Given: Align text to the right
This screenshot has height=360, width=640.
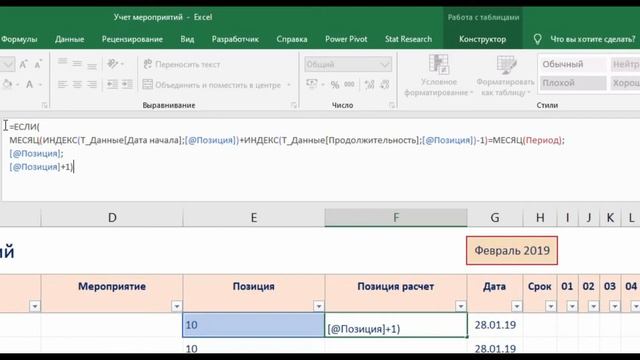Looking at the screenshot, I should (92, 84).
